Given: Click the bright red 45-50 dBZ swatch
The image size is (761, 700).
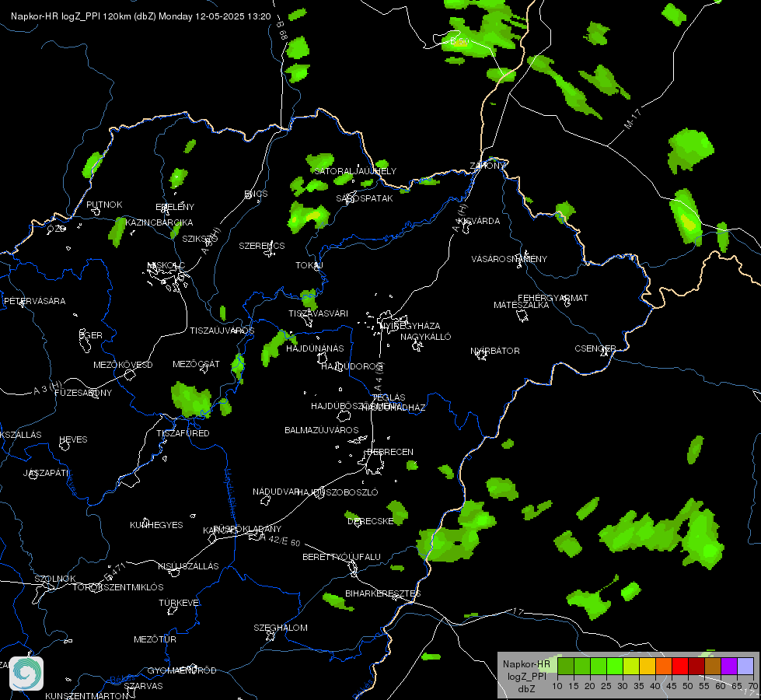Looking at the screenshot, I should [680, 666].
